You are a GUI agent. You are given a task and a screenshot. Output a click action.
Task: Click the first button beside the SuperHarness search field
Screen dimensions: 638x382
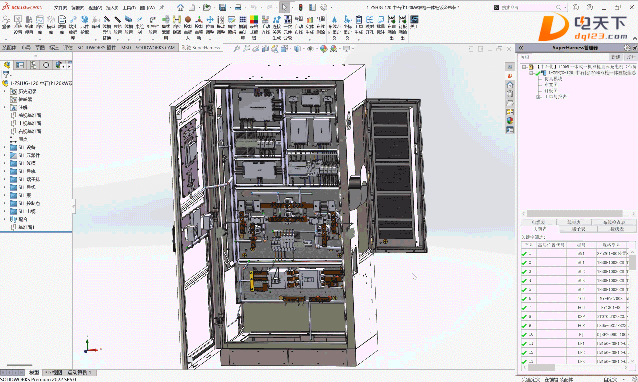click(616, 57)
